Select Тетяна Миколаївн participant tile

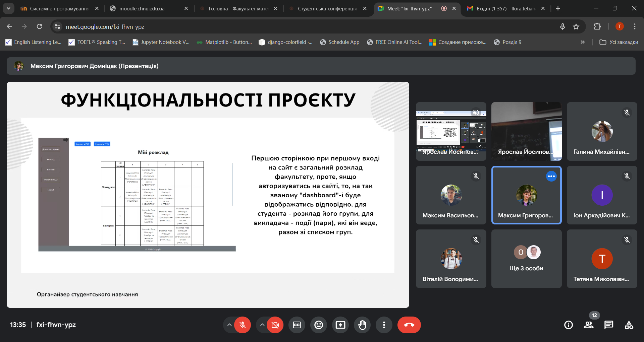602,259
